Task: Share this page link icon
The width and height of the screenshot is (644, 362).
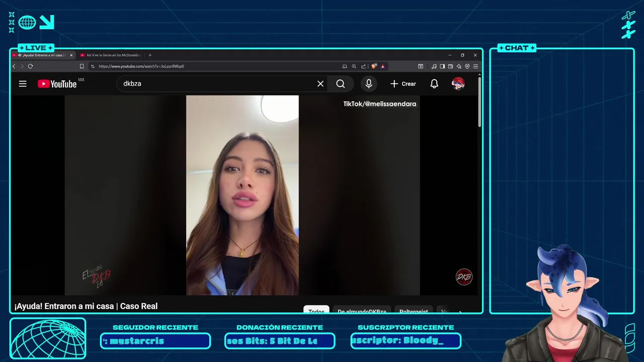Action: (x=363, y=66)
